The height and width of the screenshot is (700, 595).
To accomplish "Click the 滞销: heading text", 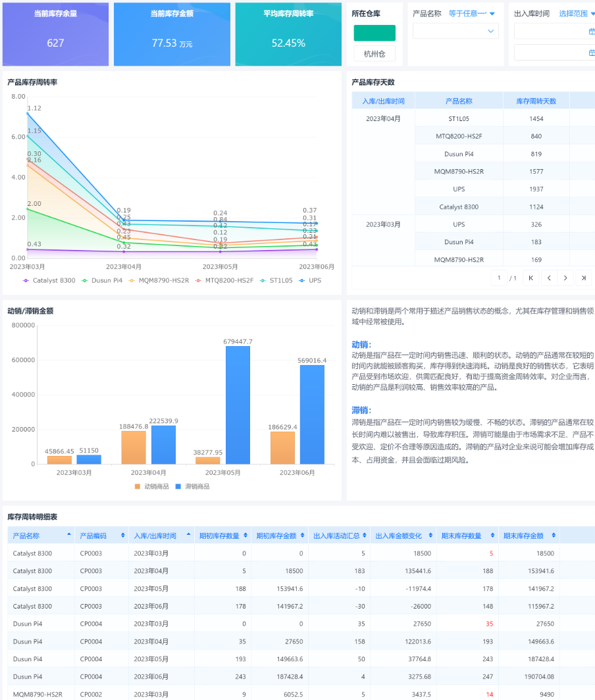I will tap(361, 411).
